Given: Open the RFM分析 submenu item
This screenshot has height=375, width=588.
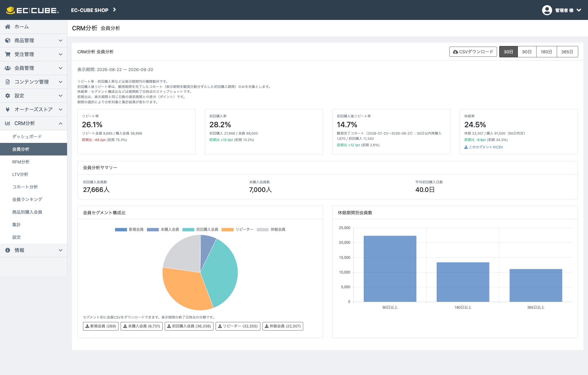Looking at the screenshot, I should [34, 162].
